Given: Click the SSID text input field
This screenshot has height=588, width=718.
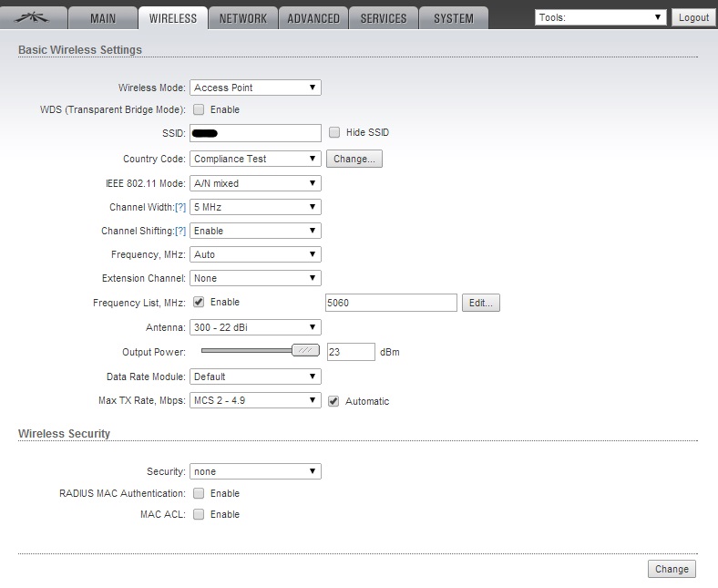Looking at the screenshot, I should [255, 133].
